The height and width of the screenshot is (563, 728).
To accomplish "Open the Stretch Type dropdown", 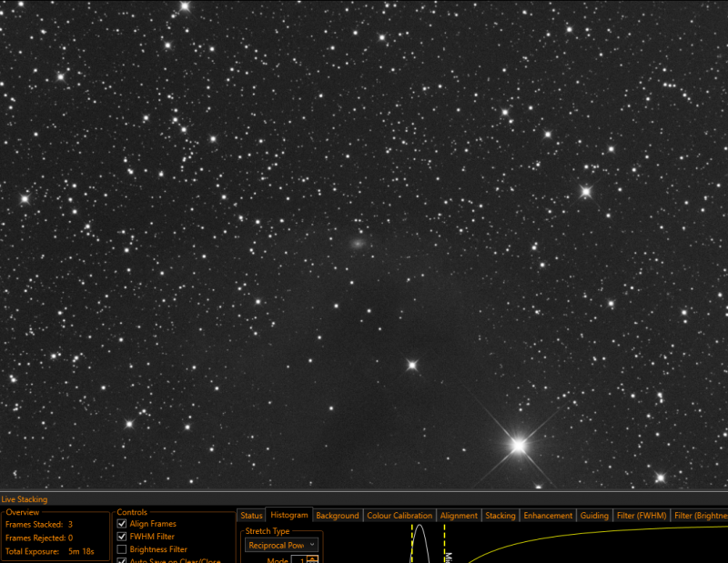I will coord(281,546).
